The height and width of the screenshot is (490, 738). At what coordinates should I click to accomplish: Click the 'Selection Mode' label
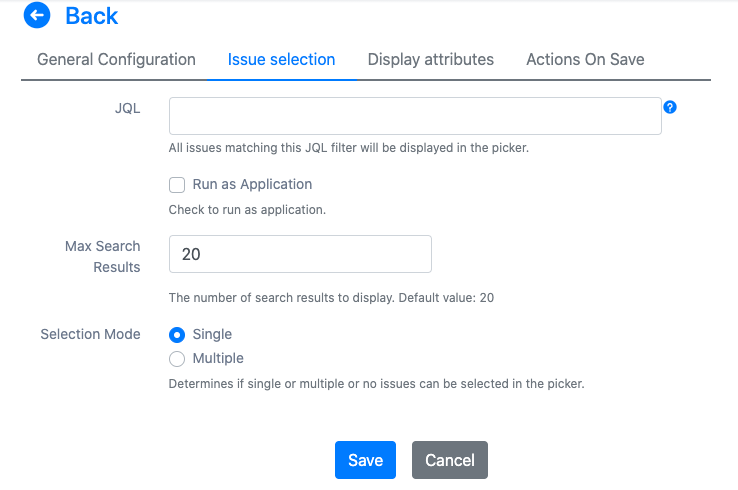pyautogui.click(x=90, y=334)
